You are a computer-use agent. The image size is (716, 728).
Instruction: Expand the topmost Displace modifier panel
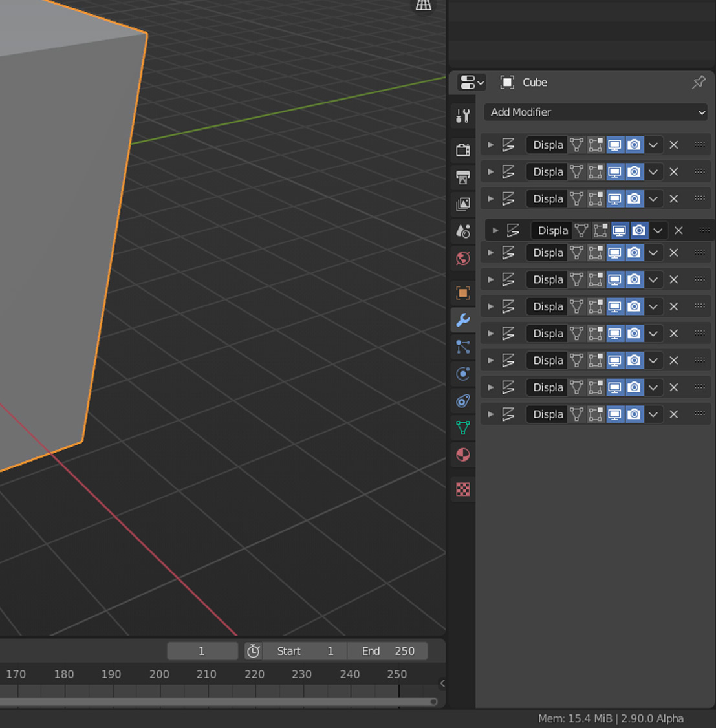(x=490, y=145)
